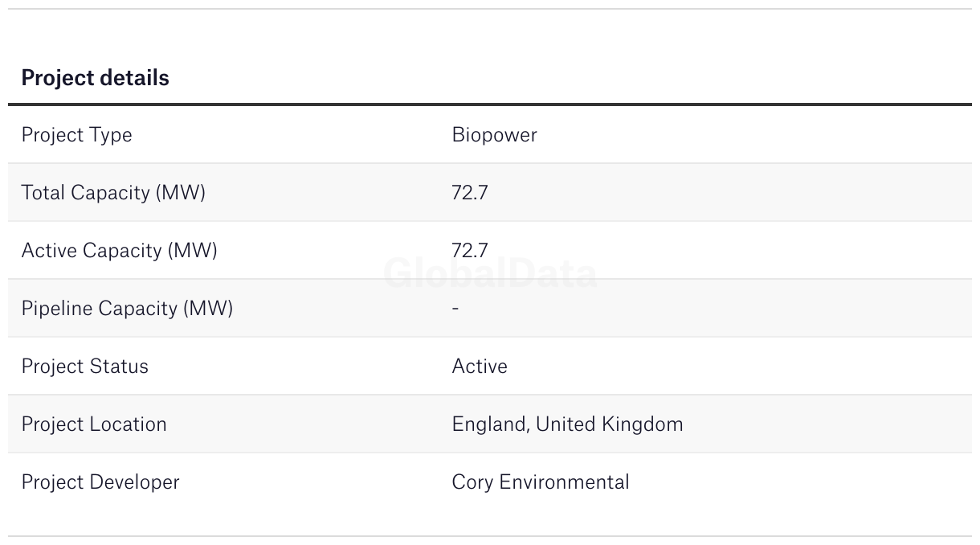Select the Project Type label

76,135
